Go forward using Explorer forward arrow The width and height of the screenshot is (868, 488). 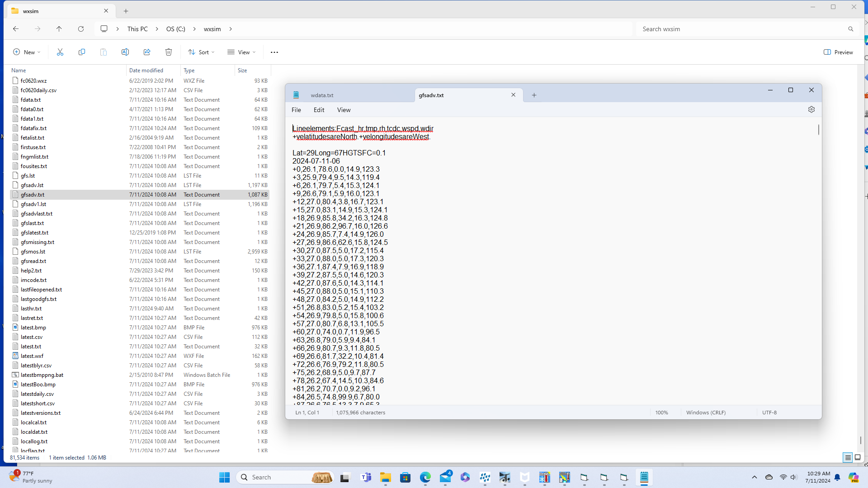click(38, 29)
